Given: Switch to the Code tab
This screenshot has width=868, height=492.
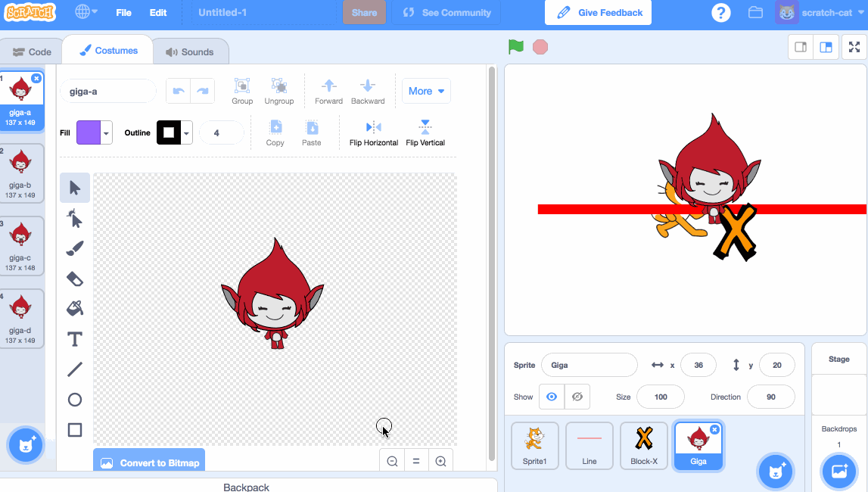Looking at the screenshot, I should (x=32, y=52).
